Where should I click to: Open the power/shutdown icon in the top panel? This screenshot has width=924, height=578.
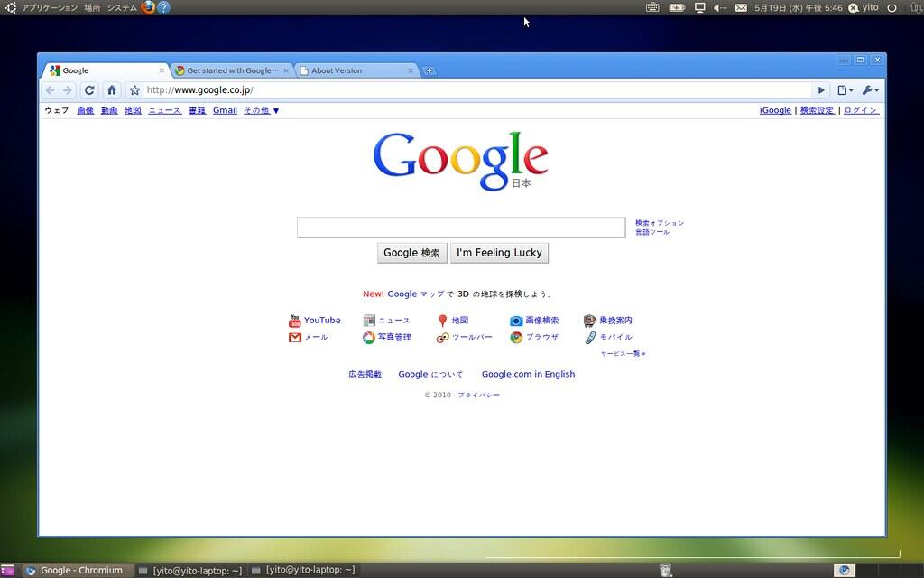point(892,7)
